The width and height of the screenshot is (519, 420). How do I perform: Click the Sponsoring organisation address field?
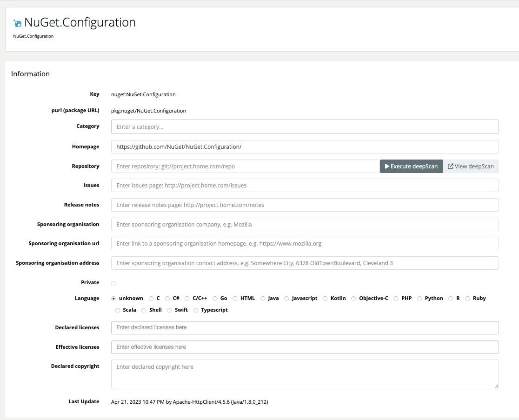point(305,263)
